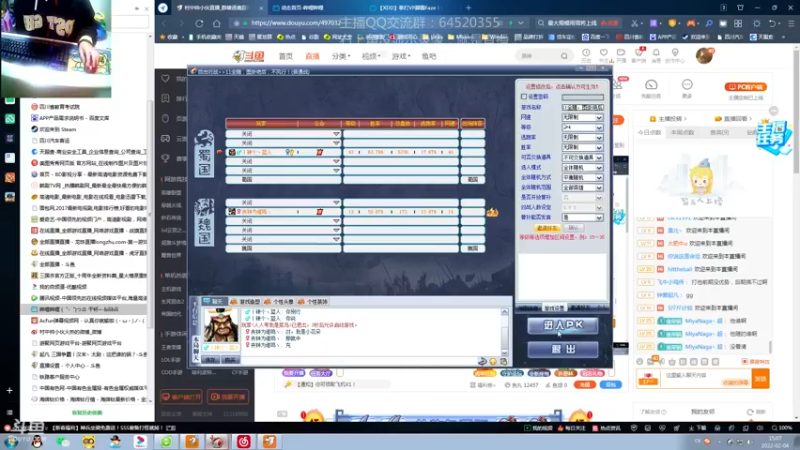
Task: Switch to the 个性头像 tab
Action: [x=280, y=302]
